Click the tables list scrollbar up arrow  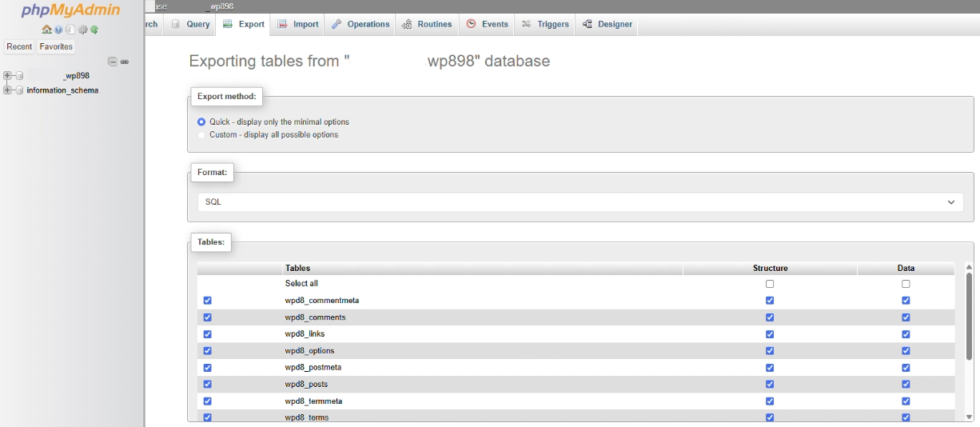point(969,267)
